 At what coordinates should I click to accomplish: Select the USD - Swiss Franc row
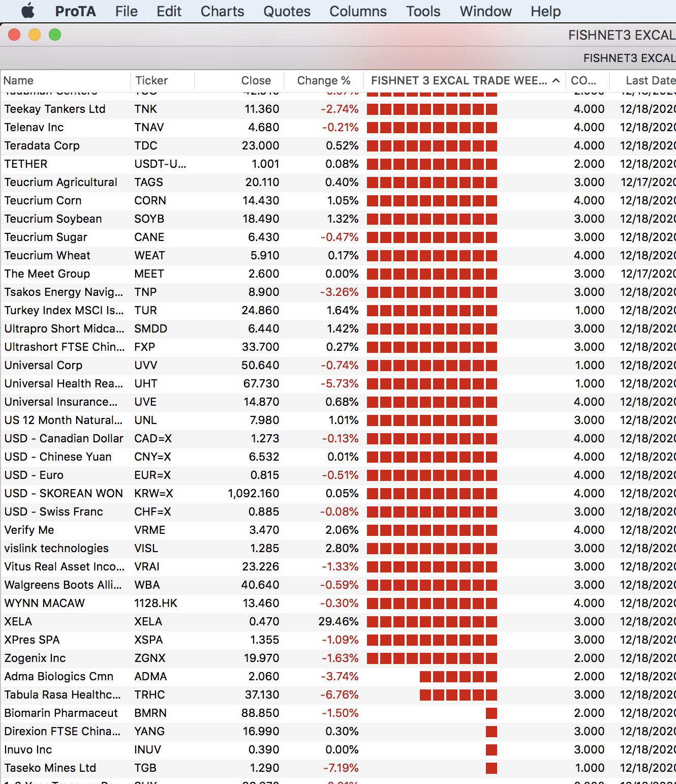point(338,511)
